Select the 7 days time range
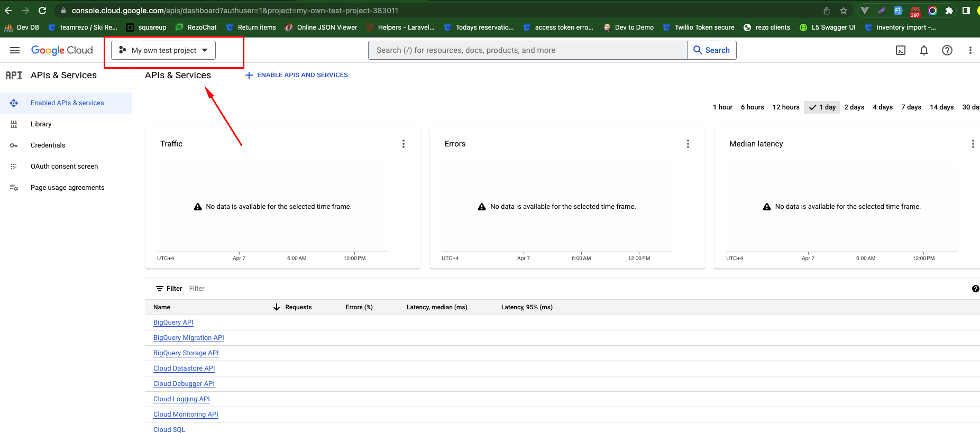 click(911, 107)
